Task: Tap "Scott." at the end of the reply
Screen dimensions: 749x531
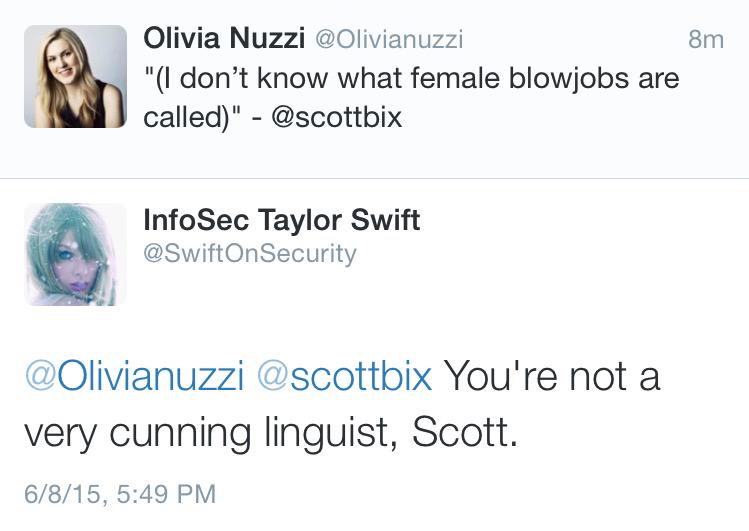Action: tap(466, 432)
